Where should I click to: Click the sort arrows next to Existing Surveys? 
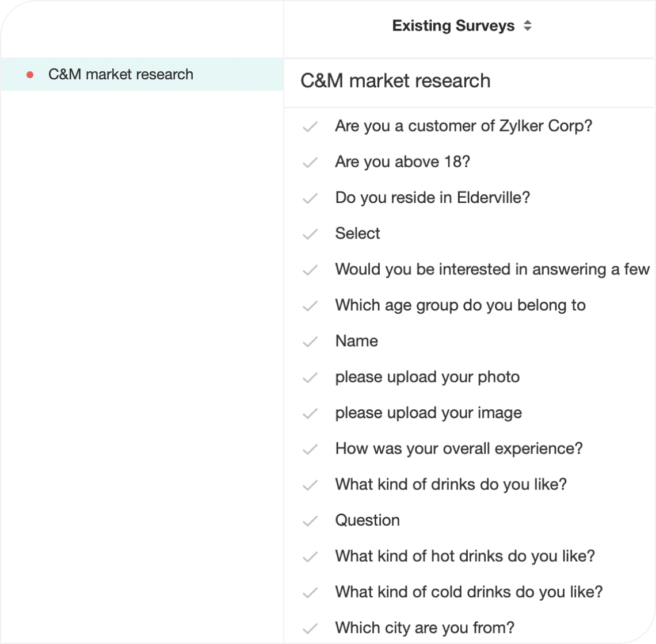point(528,26)
